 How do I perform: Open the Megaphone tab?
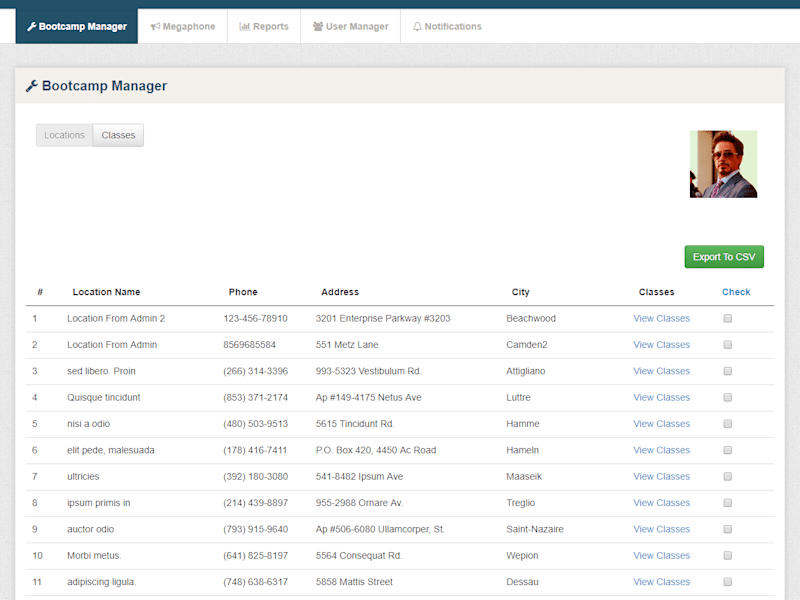183,26
